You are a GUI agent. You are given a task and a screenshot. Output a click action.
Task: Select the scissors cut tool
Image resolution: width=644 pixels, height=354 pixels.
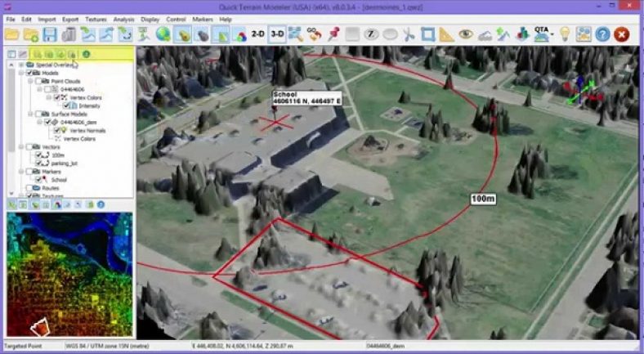(x=408, y=34)
